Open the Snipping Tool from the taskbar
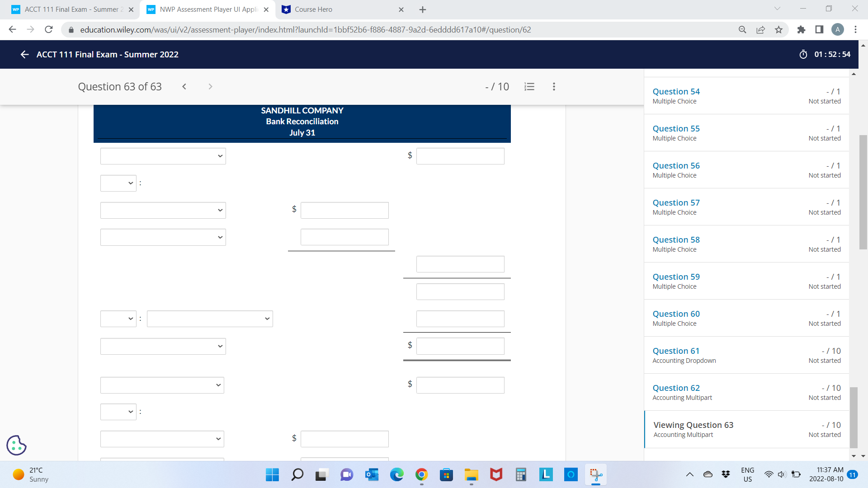 point(596,475)
